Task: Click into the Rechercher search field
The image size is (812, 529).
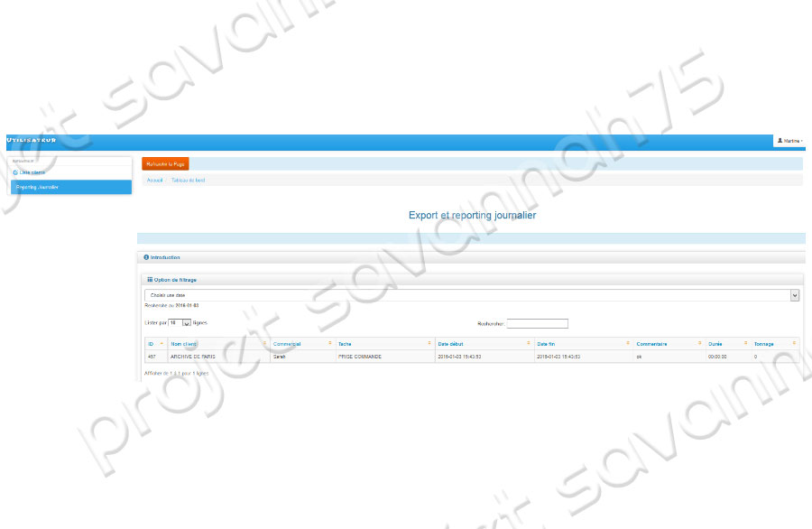Action: click(x=537, y=323)
